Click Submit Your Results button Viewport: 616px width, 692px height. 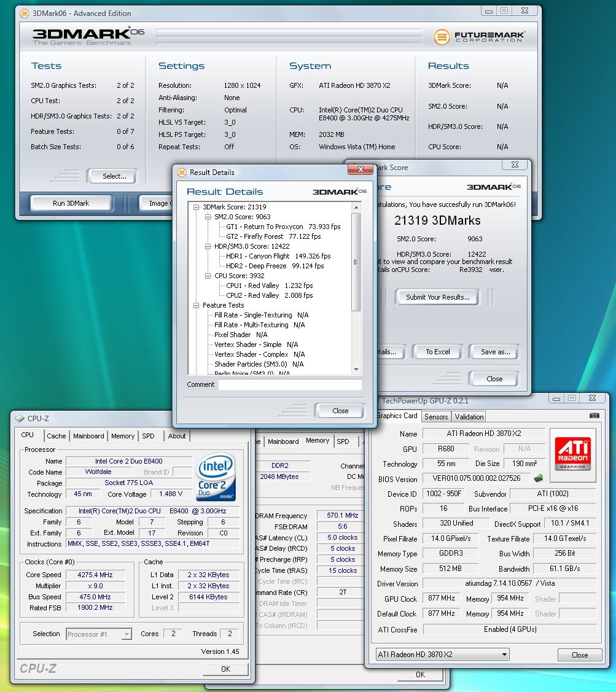pyautogui.click(x=438, y=297)
